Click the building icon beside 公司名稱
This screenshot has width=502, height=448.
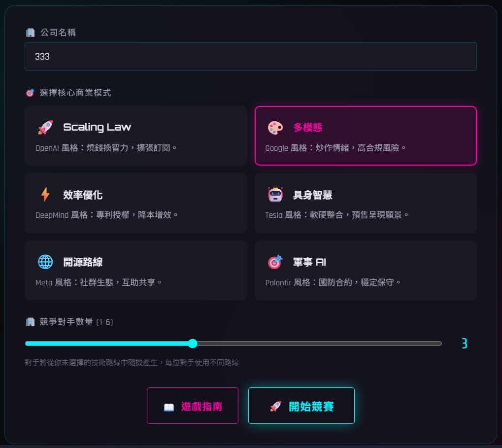click(x=31, y=32)
